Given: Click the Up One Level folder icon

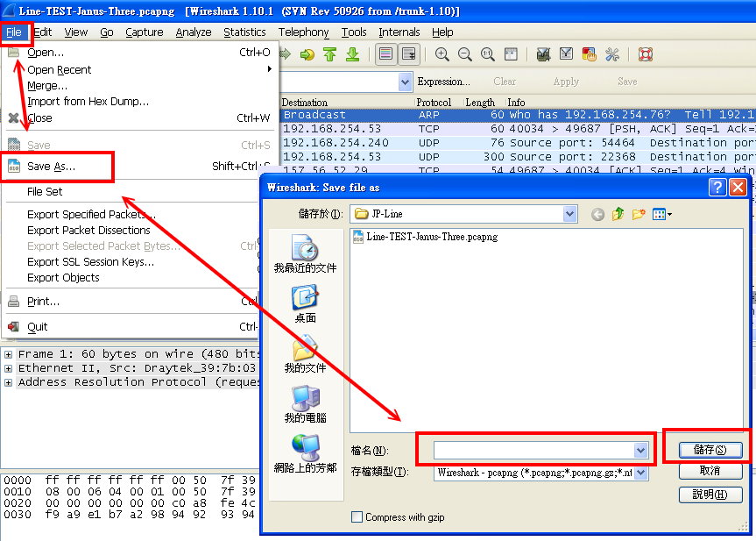Looking at the screenshot, I should (x=618, y=214).
